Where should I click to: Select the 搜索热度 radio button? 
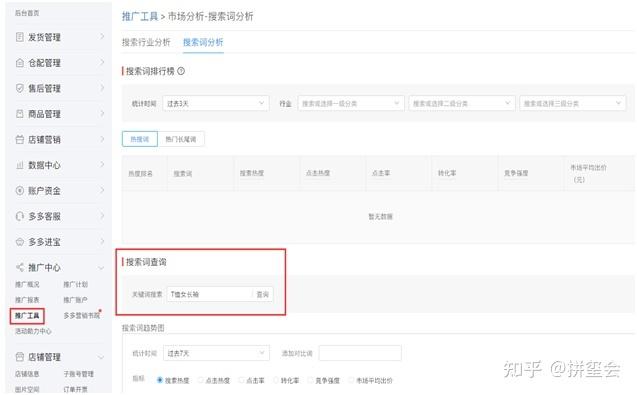pyautogui.click(x=160, y=380)
